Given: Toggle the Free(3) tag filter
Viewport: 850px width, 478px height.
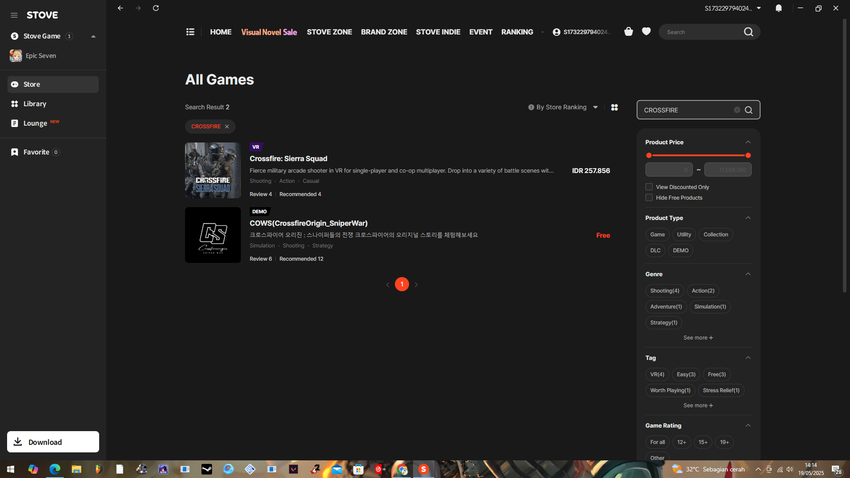Looking at the screenshot, I should coord(717,374).
